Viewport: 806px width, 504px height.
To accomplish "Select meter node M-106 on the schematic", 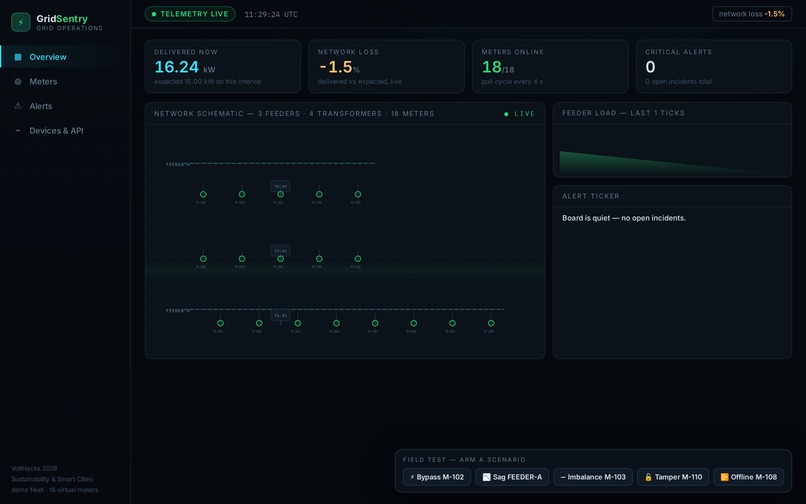I will 203,259.
